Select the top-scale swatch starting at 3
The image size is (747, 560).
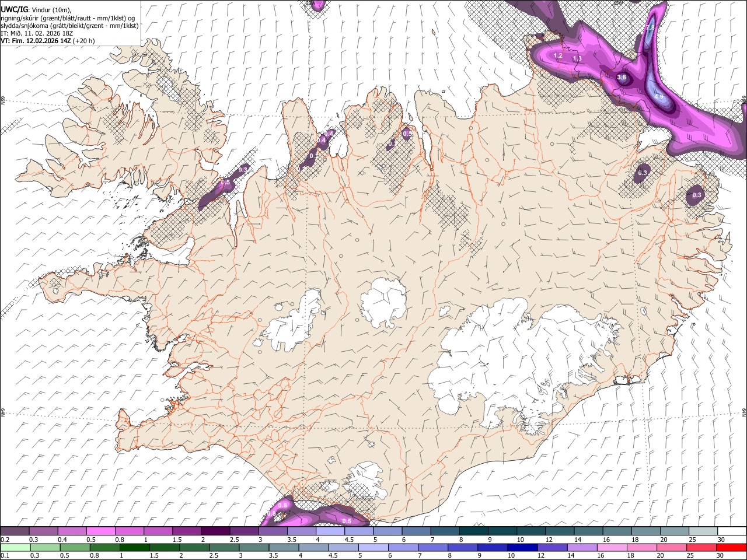(273, 531)
